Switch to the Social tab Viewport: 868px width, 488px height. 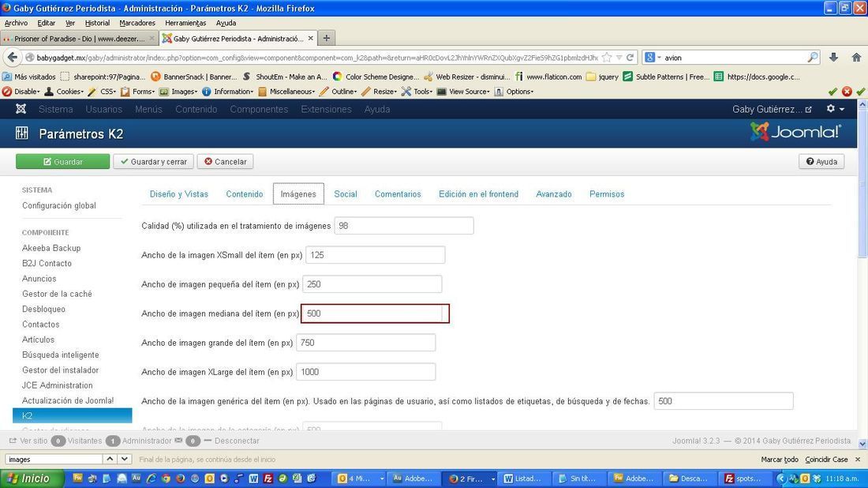(x=346, y=194)
